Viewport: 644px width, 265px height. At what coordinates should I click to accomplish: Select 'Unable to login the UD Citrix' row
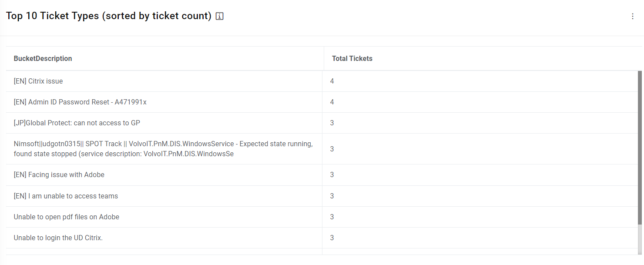point(58,238)
